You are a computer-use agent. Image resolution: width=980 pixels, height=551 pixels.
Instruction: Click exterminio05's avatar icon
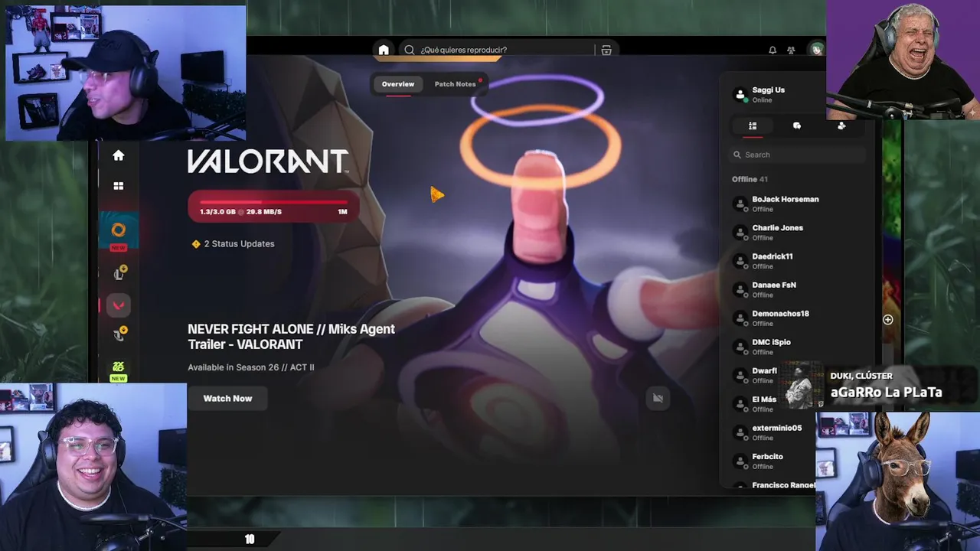740,432
